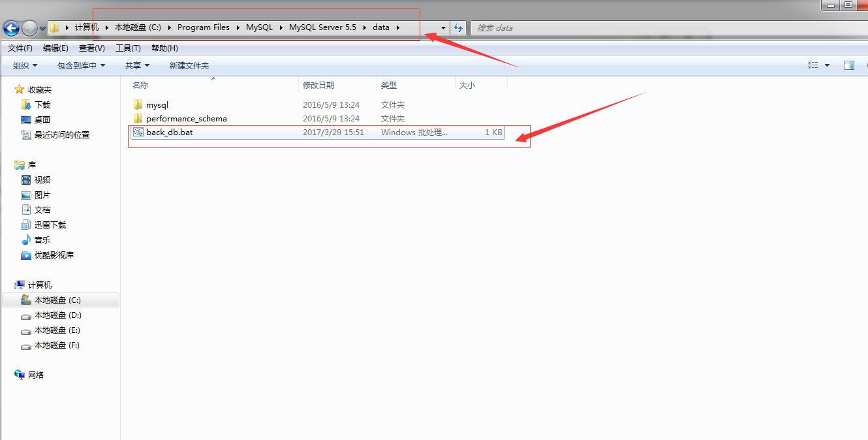
Task: Click the folder icon in address bar
Action: click(x=55, y=27)
